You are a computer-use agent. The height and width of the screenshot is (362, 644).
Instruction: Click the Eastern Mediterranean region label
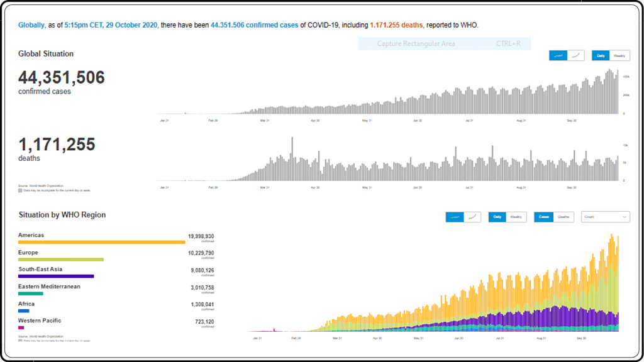49,287
